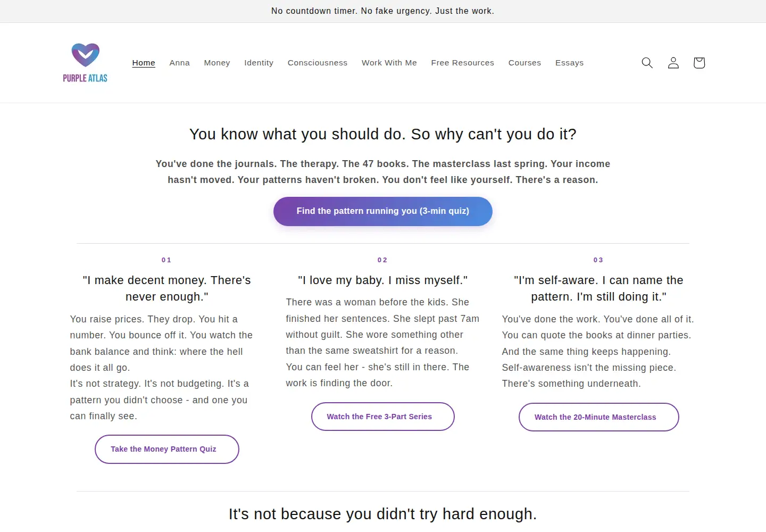Open the Courses menu item
Viewport: 766px width, 532px height.
click(524, 63)
